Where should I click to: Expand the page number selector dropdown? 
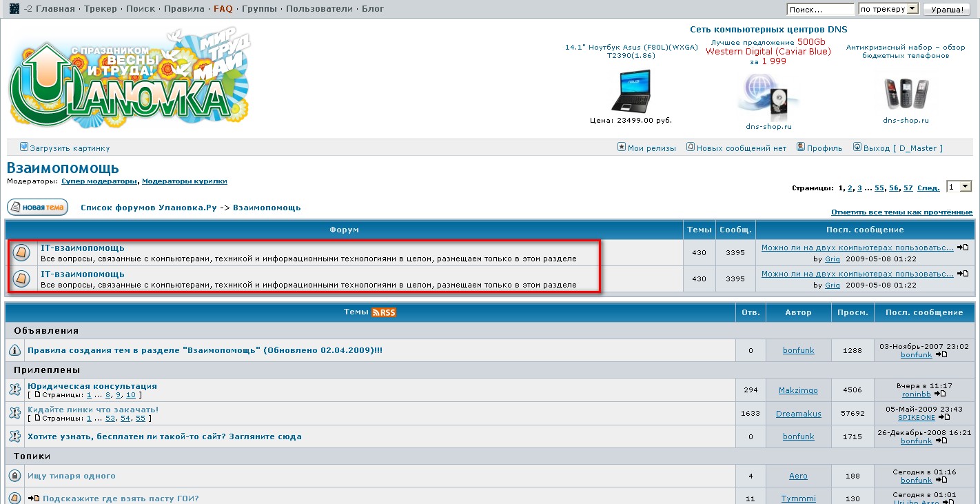coord(959,187)
